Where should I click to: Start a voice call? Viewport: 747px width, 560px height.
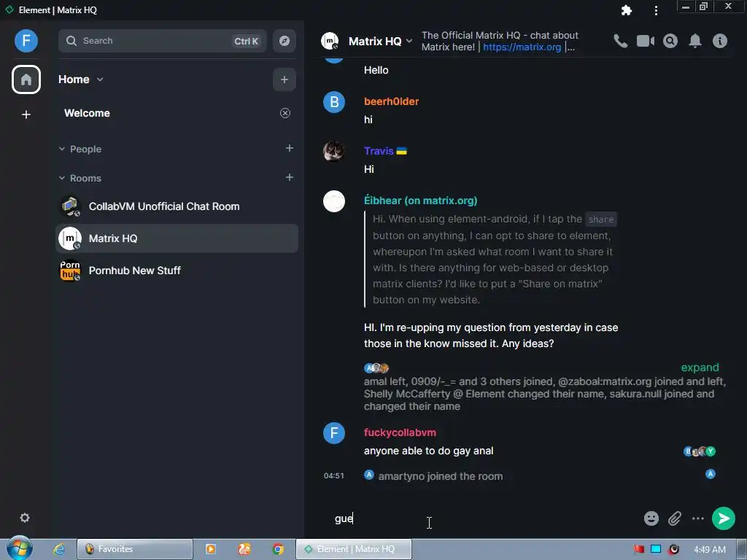[620, 41]
